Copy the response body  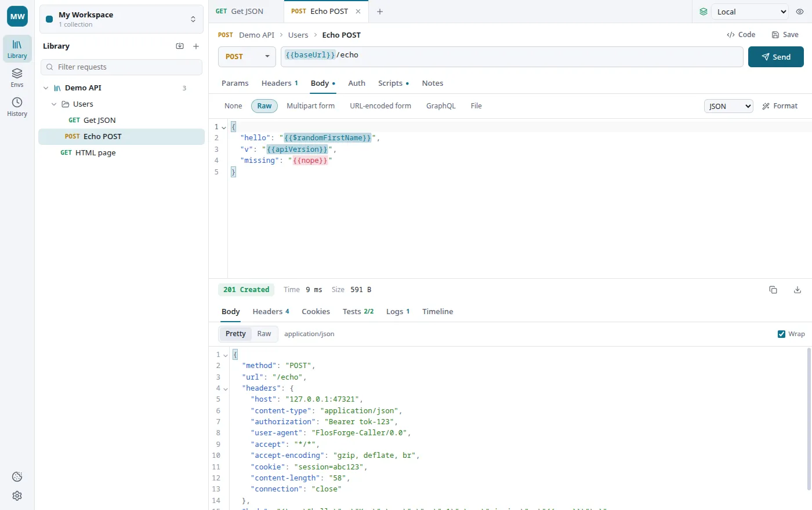pyautogui.click(x=773, y=290)
